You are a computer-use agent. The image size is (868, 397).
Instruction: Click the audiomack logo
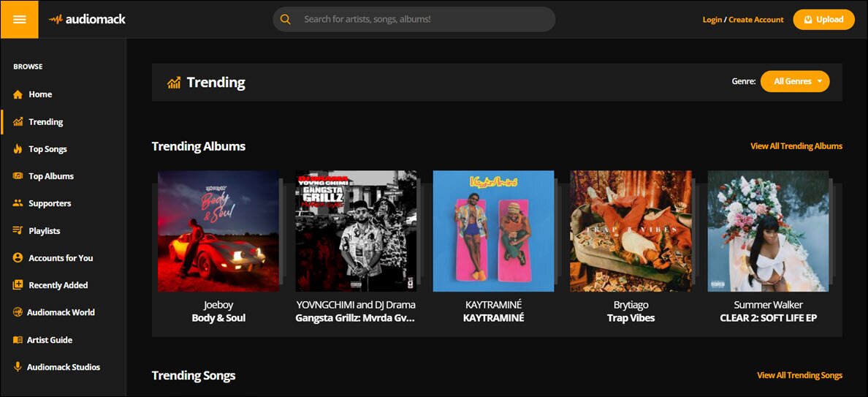point(88,20)
